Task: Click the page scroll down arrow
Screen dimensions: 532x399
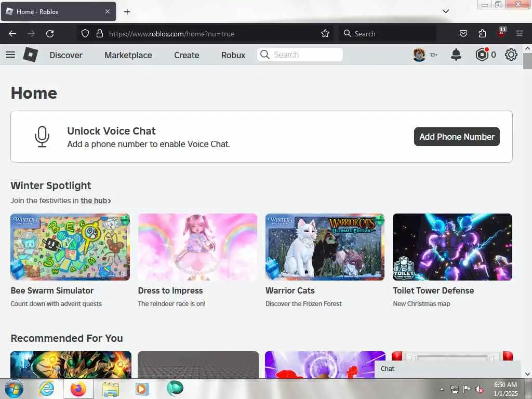Action: (x=527, y=374)
